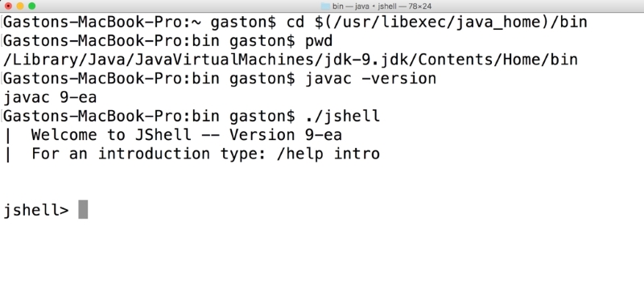644x300 pixels.
Task: Click the 'cd $(/usr/libexec/java_home)/bin' command
Action: coord(437,22)
